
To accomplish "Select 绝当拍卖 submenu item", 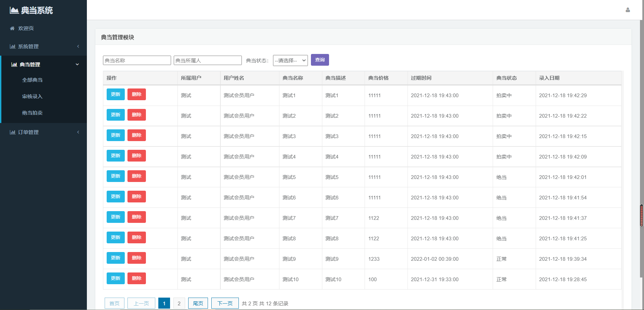I will tap(32, 113).
